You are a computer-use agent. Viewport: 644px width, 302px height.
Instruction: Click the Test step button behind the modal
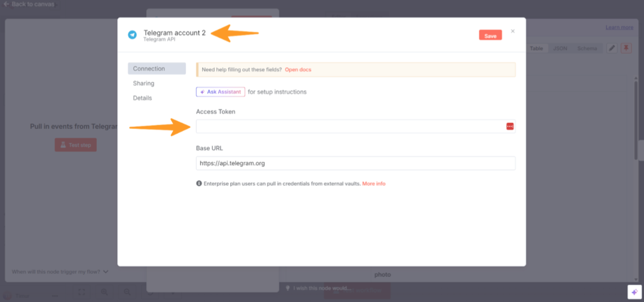point(76,145)
